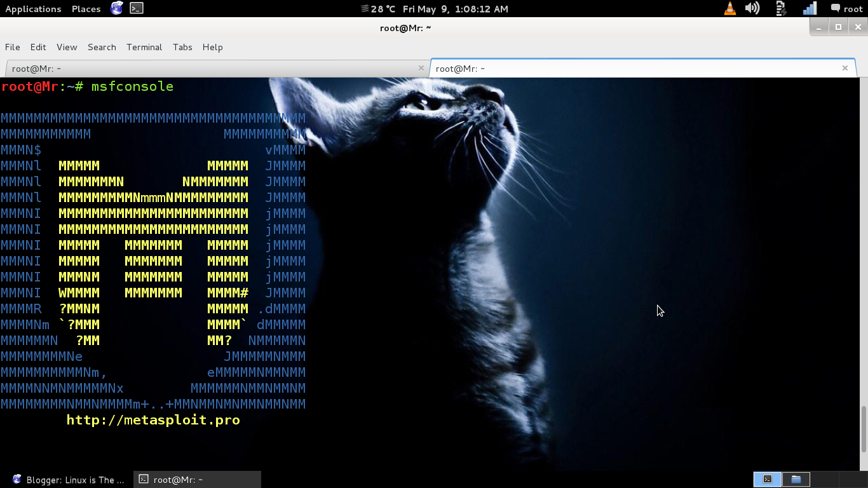Select the terminal icon in bottom-right tray
Image resolution: width=868 pixels, height=488 pixels.
click(x=766, y=479)
